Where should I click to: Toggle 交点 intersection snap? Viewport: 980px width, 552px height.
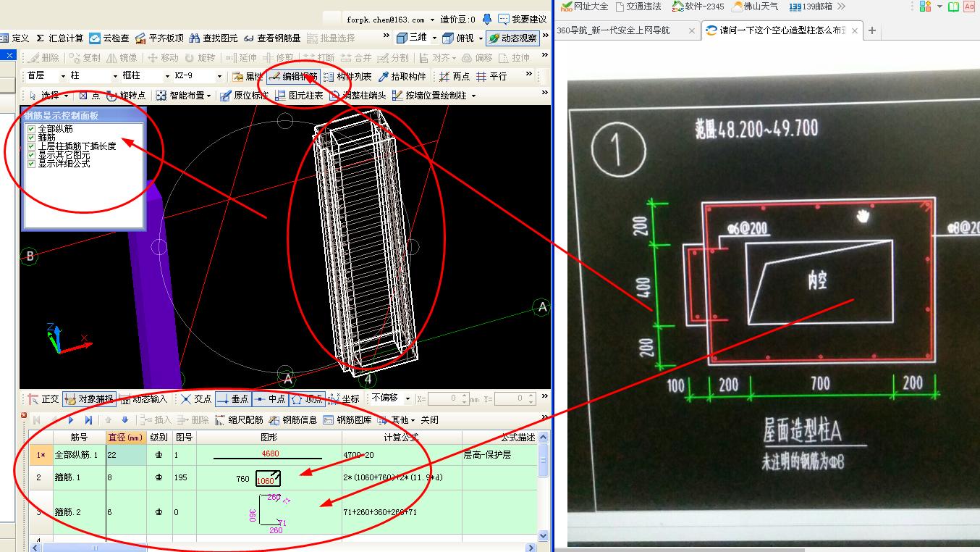pos(196,398)
